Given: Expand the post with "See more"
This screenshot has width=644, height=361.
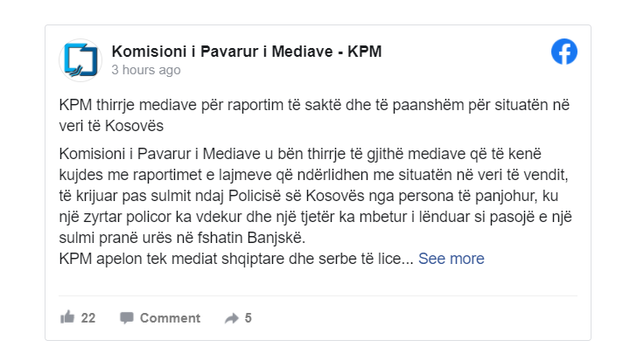Looking at the screenshot, I should pyautogui.click(x=451, y=259).
